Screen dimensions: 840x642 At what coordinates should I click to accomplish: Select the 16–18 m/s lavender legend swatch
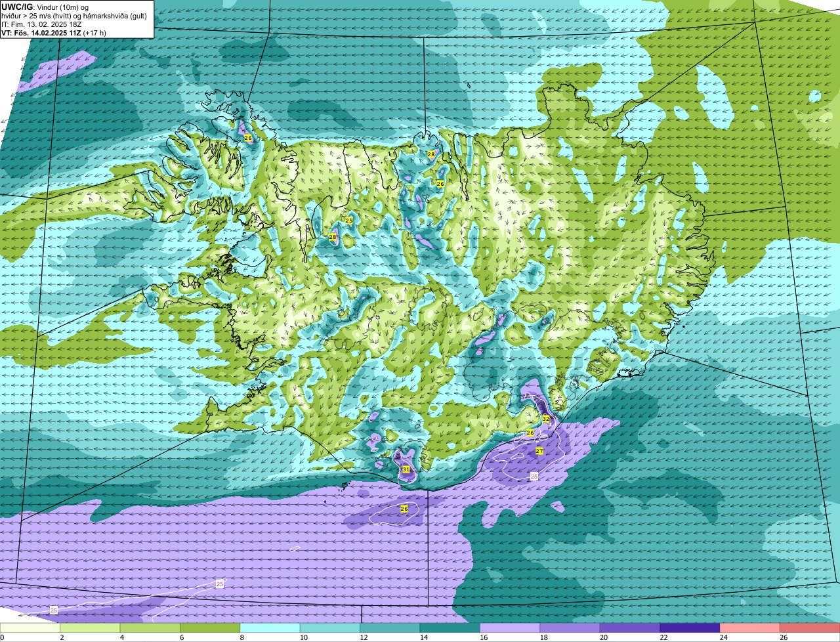tap(510, 628)
